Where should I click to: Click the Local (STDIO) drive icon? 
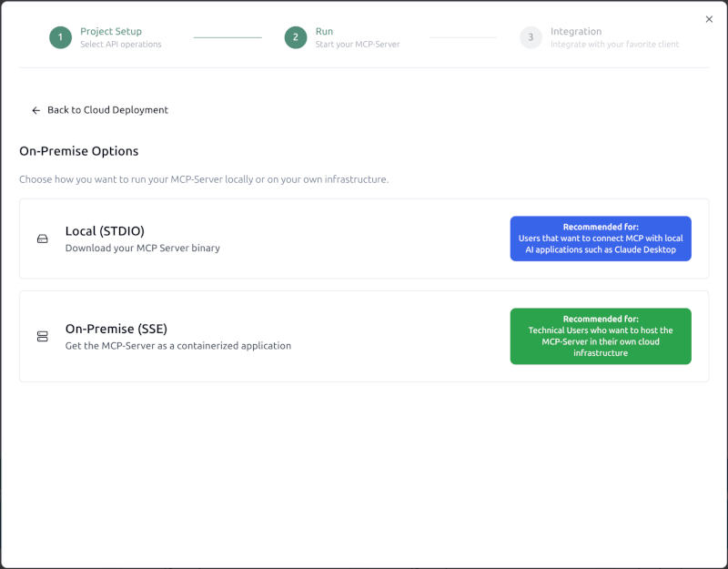point(42,239)
